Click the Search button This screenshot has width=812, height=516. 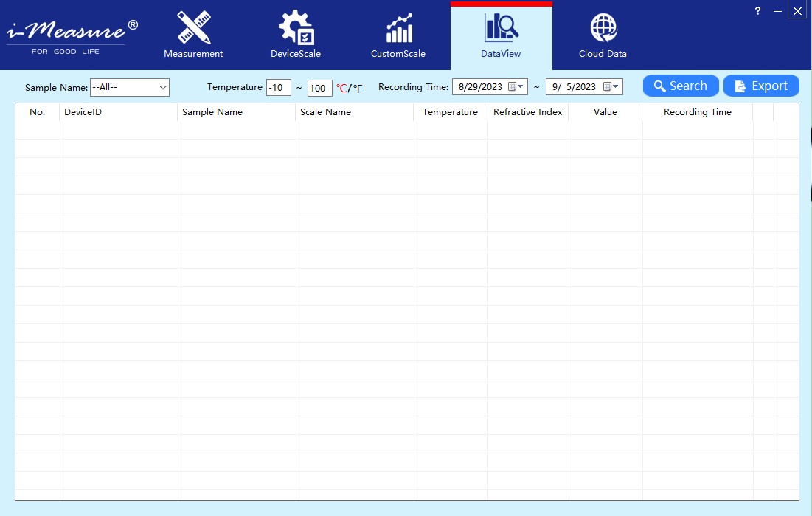pos(680,86)
